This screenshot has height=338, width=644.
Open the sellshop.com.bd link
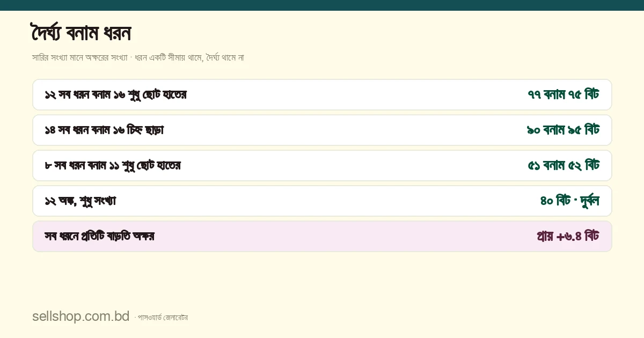pos(81,317)
